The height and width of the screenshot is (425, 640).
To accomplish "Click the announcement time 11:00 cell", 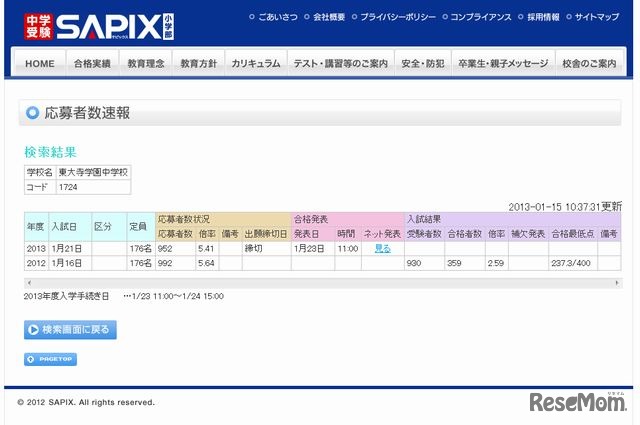I will 348,248.
